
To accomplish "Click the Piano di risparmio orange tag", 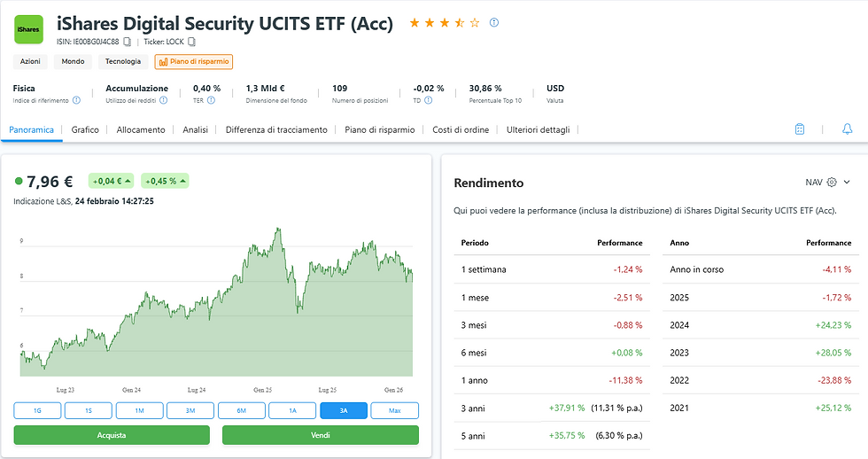I will pyautogui.click(x=193, y=62).
